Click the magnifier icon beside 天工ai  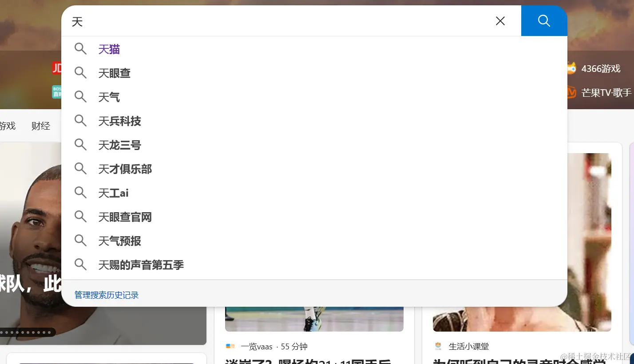click(x=80, y=193)
